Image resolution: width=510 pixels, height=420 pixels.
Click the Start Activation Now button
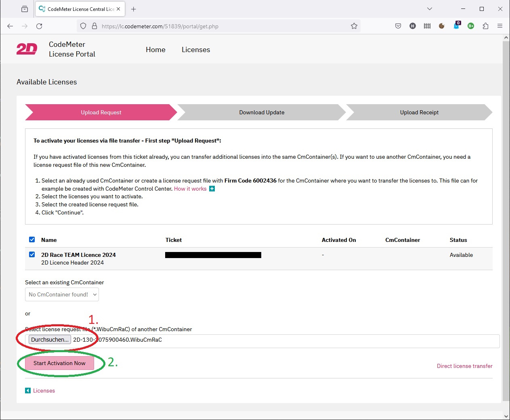click(59, 363)
